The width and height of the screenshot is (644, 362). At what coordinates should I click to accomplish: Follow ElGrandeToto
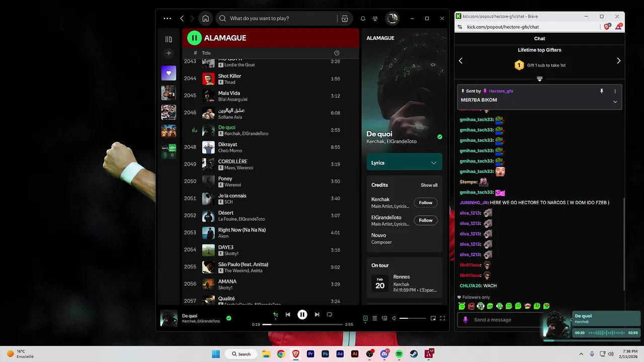pyautogui.click(x=426, y=220)
